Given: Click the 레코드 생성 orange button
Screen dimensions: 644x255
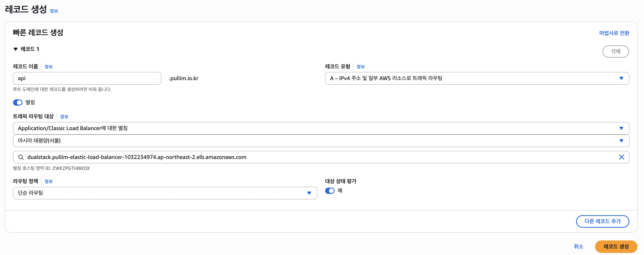Looking at the screenshot, I should point(616,246).
